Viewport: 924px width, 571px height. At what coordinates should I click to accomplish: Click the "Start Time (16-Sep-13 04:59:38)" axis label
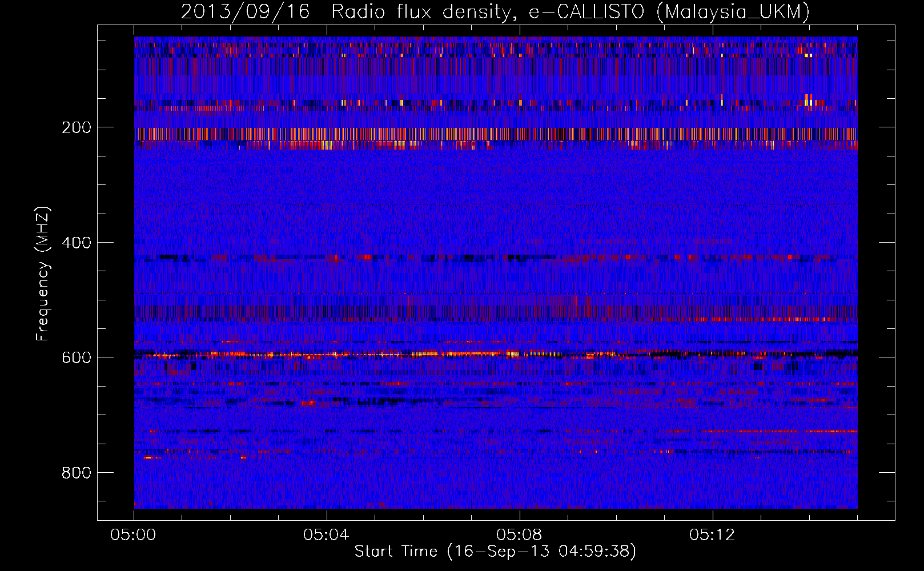coord(495,552)
